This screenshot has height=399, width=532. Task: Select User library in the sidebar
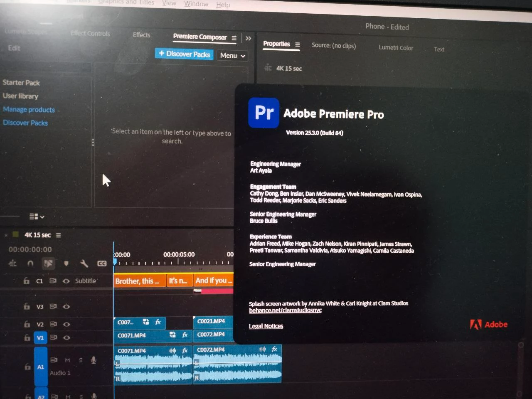click(20, 96)
